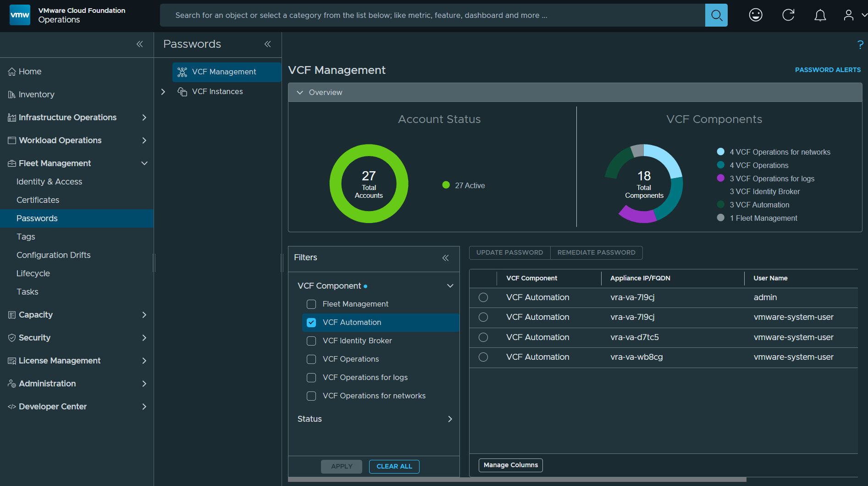Open Configuration Drifts page
The height and width of the screenshot is (486, 868).
pos(53,255)
